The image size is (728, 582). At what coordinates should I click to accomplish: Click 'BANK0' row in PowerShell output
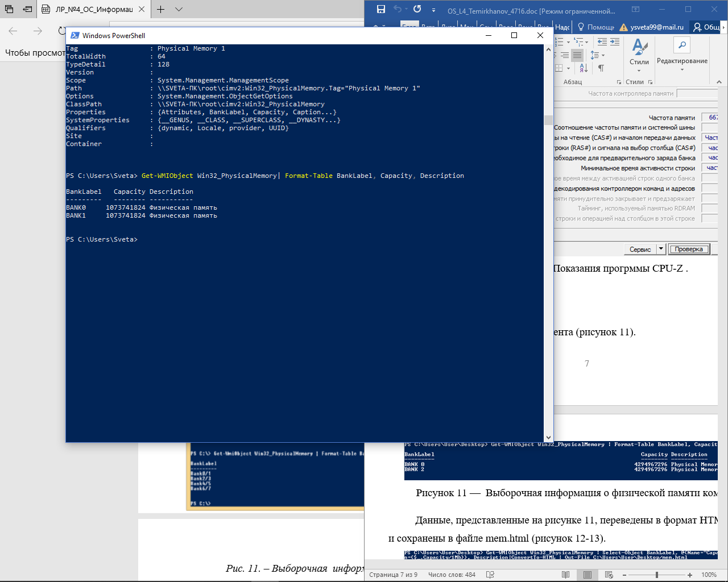tap(142, 207)
